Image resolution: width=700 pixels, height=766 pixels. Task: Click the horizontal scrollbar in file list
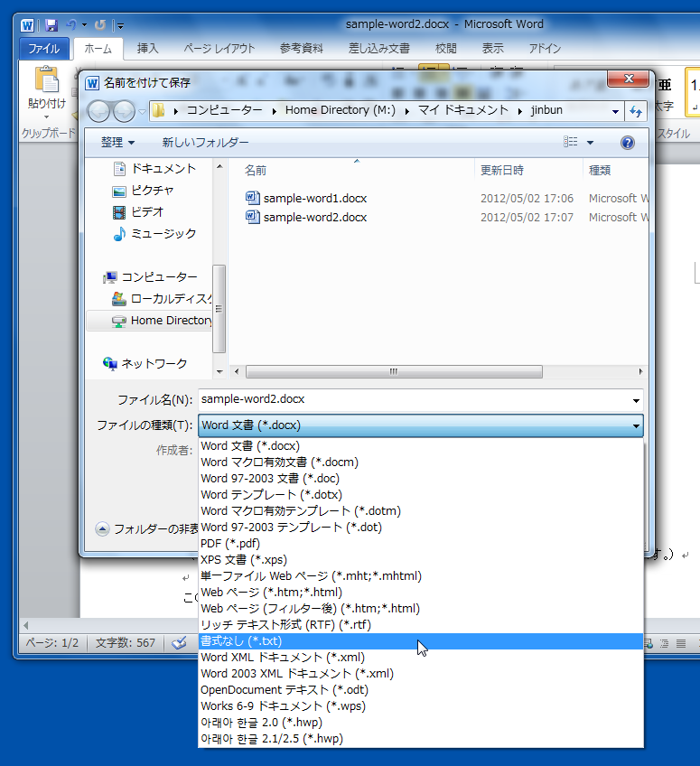394,372
